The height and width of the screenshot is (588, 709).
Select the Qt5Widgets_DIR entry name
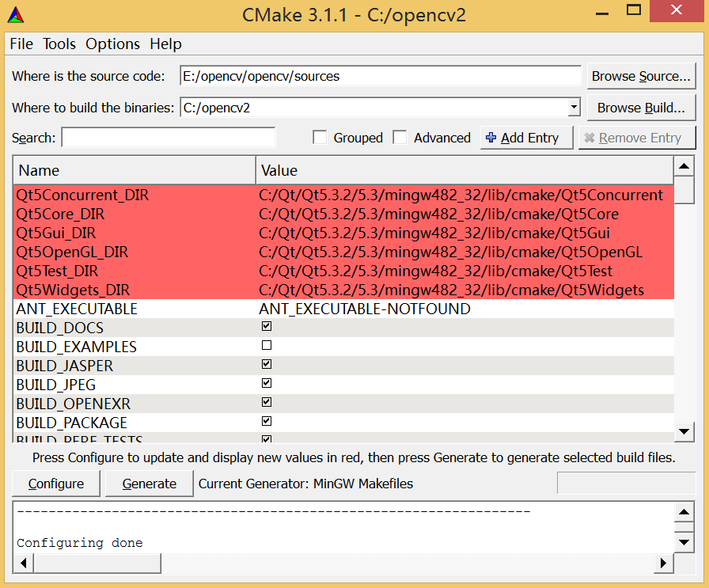click(x=73, y=290)
